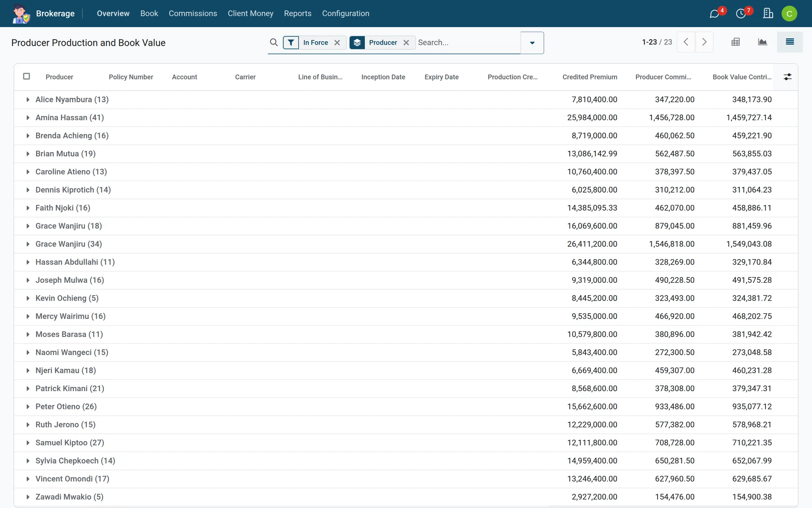The width and height of the screenshot is (812, 508).
Task: Sort by Inception Date column header
Action: click(x=383, y=77)
